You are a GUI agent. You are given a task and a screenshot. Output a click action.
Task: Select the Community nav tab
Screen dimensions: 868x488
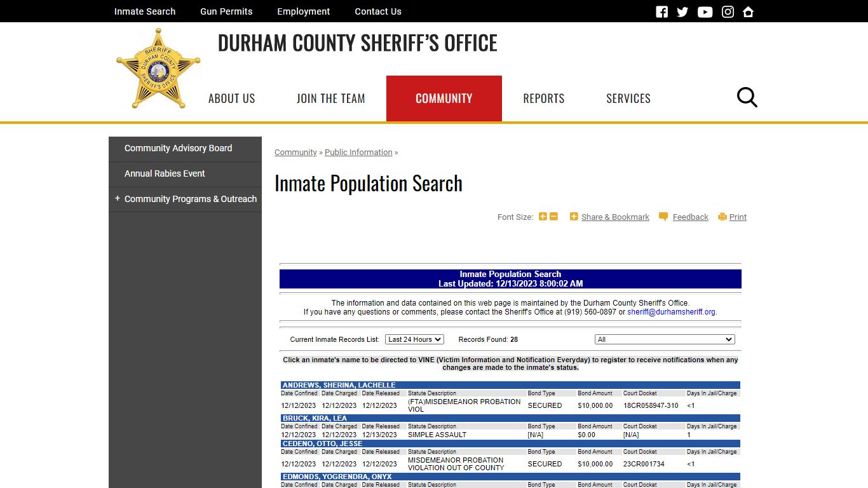coord(444,98)
